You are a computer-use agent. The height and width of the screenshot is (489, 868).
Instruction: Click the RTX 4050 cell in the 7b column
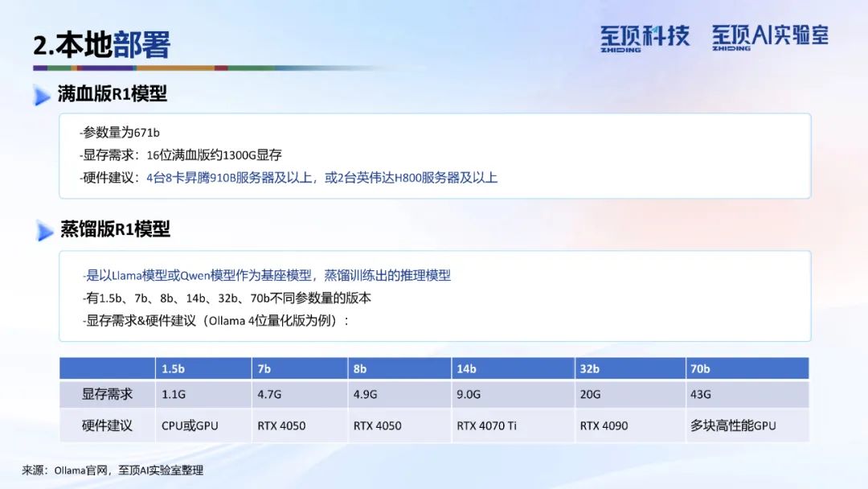pos(300,425)
